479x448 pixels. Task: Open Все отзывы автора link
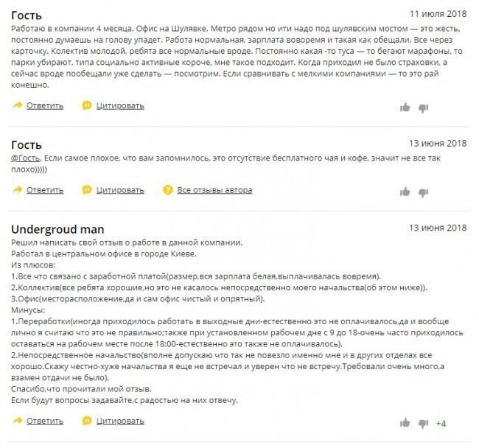(x=214, y=190)
